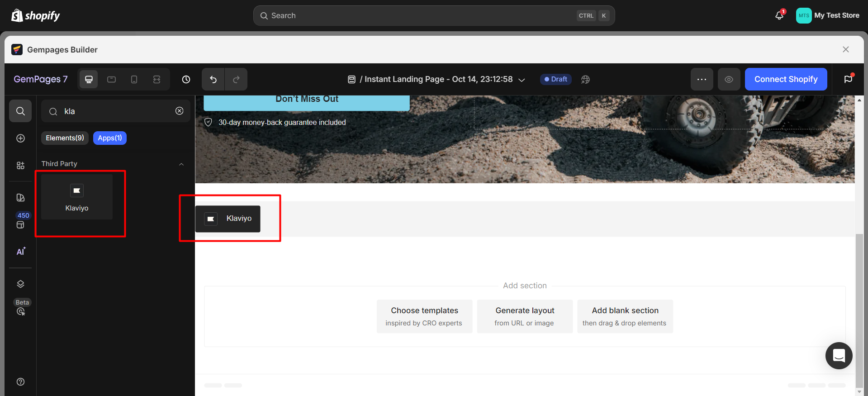Image resolution: width=868 pixels, height=396 pixels.
Task: Click the Connect Shopify button
Action: (x=786, y=80)
